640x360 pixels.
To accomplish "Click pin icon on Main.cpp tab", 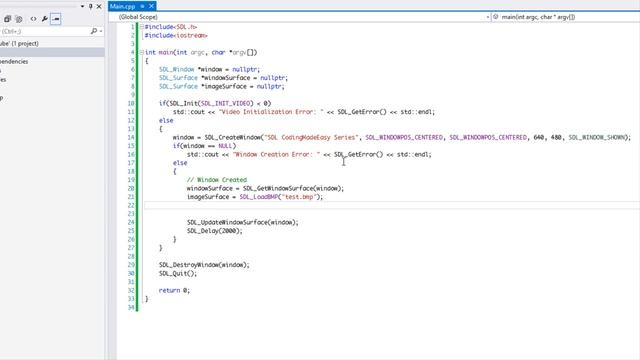I will pyautogui.click(x=142, y=6).
